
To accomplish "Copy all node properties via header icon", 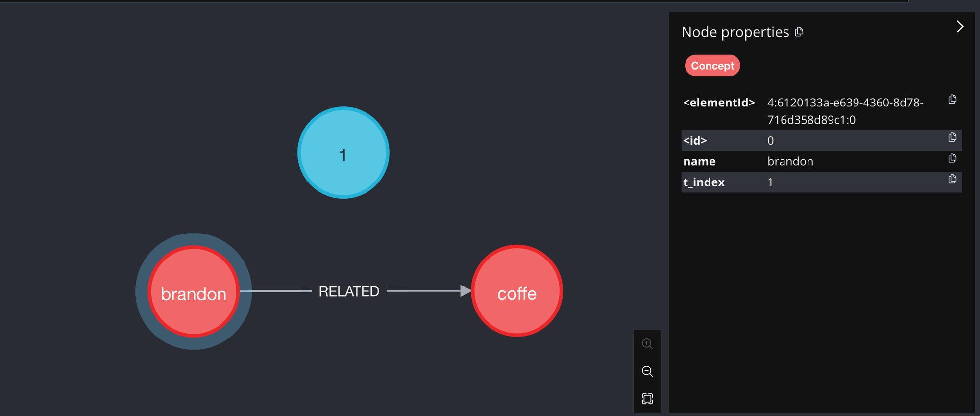I will [x=799, y=32].
